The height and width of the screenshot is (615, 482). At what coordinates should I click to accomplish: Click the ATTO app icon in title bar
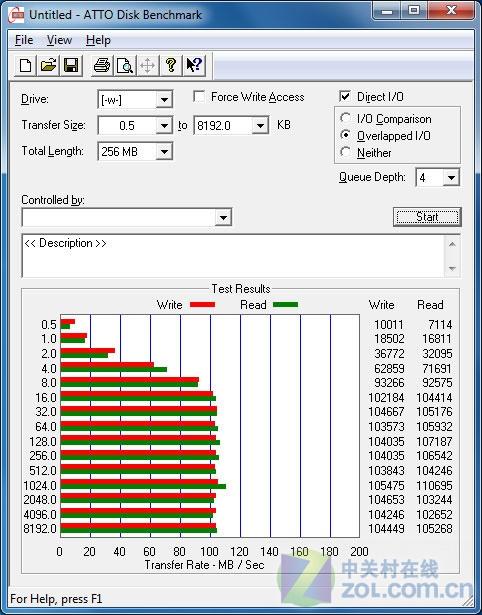(x=17, y=15)
